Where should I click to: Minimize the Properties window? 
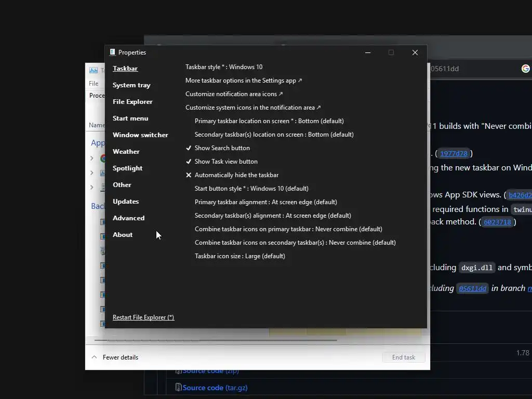pyautogui.click(x=367, y=52)
